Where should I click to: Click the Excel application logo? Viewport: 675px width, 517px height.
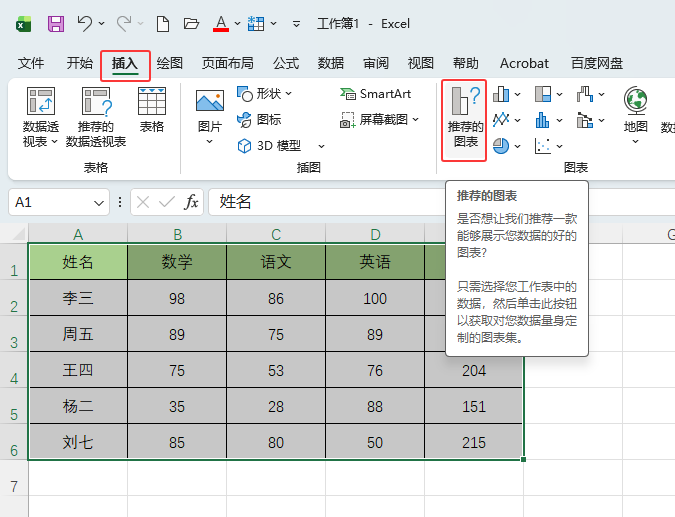click(23, 24)
